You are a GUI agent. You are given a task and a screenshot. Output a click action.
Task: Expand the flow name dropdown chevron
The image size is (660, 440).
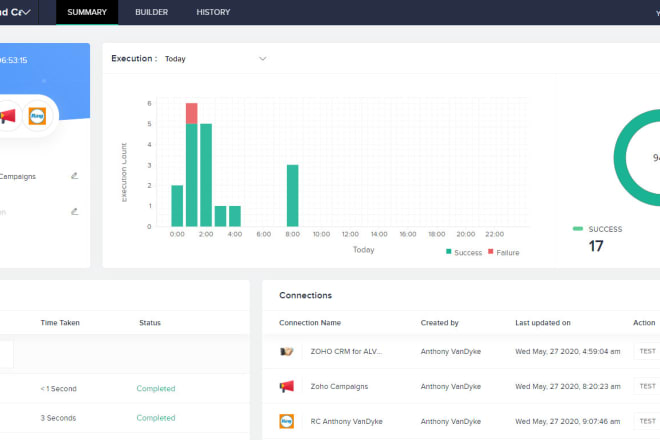point(26,13)
